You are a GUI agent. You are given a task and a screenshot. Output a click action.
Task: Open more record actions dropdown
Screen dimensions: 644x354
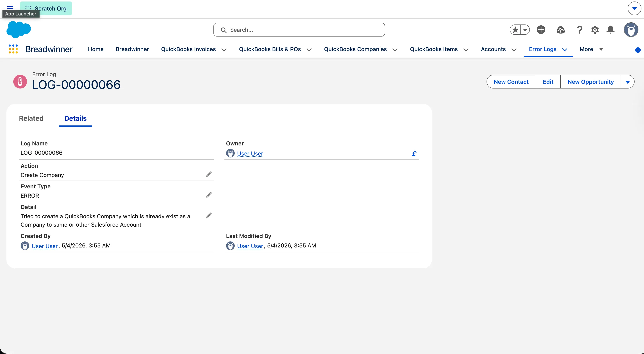pyautogui.click(x=627, y=82)
